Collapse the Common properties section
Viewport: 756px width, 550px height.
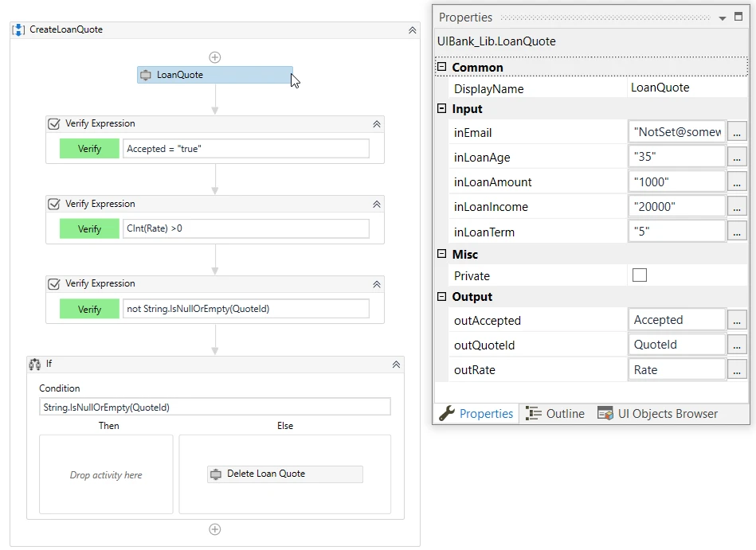click(441, 67)
